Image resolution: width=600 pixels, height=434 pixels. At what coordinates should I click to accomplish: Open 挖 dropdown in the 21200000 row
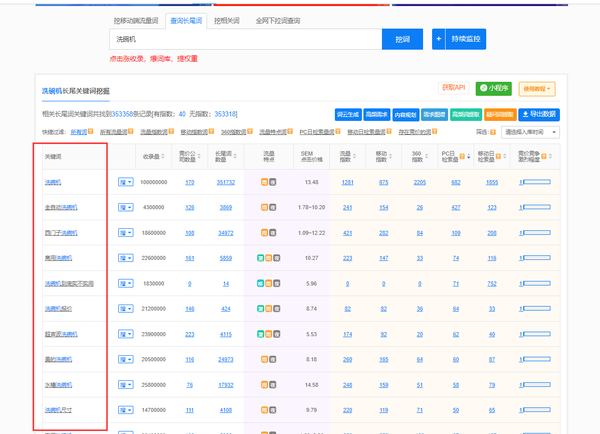[126, 308]
